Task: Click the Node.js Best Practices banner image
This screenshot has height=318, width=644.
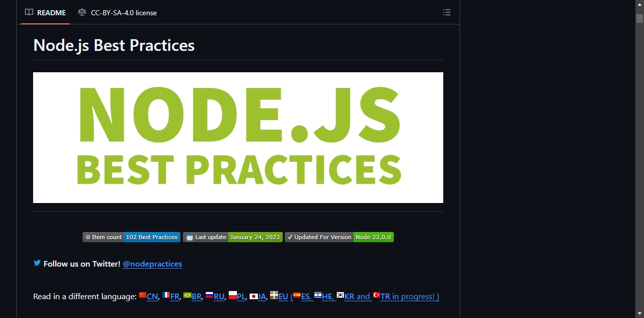Action: 238,137
